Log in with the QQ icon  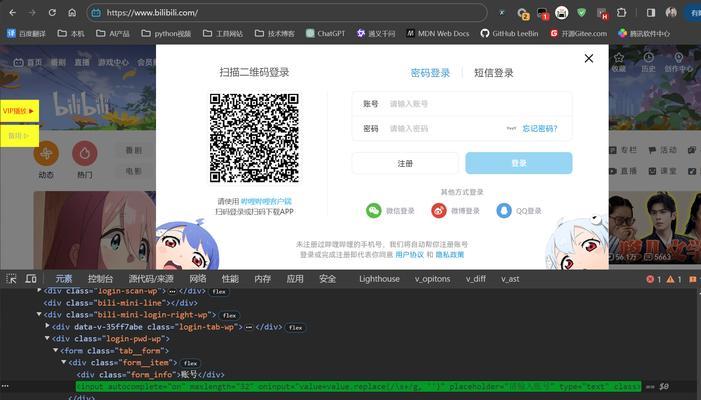504,211
